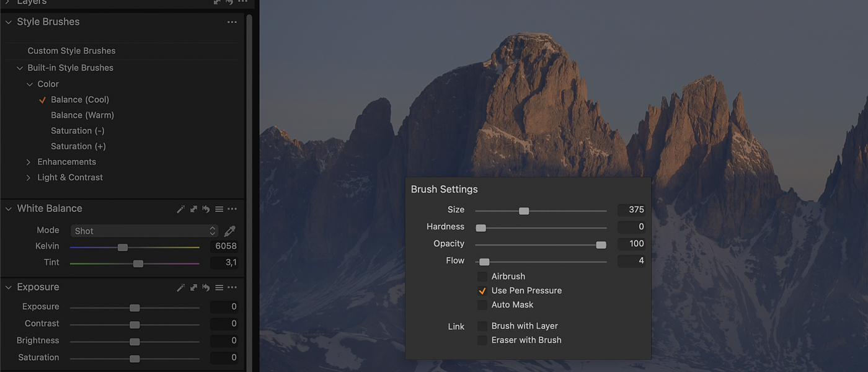Reset the Exposure panel adjustments
Image resolution: width=868 pixels, height=372 pixels.
206,287
